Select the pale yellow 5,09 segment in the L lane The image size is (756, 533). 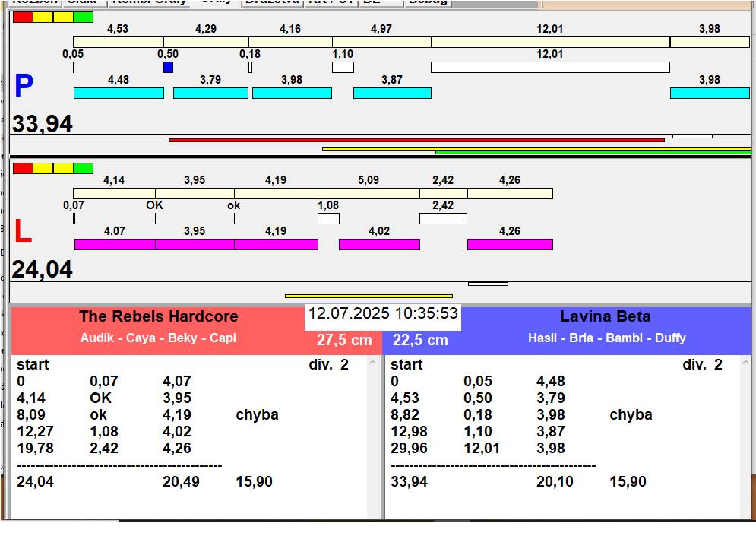click(369, 194)
